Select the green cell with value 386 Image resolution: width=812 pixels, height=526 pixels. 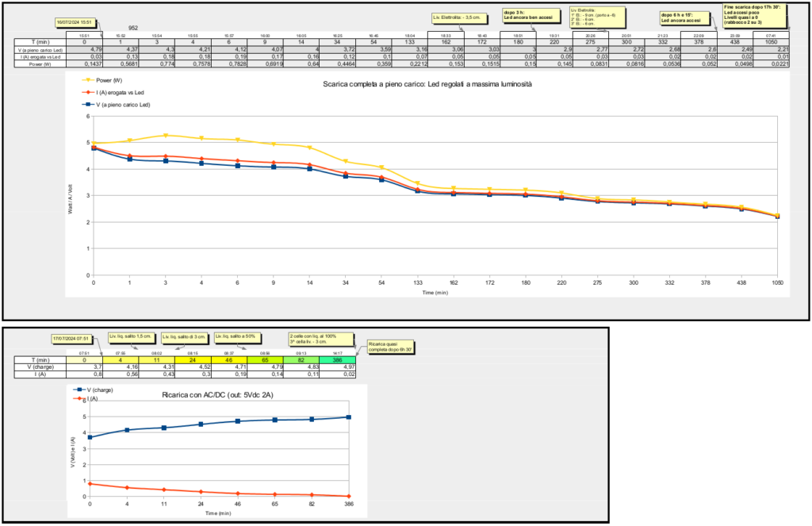338,360
